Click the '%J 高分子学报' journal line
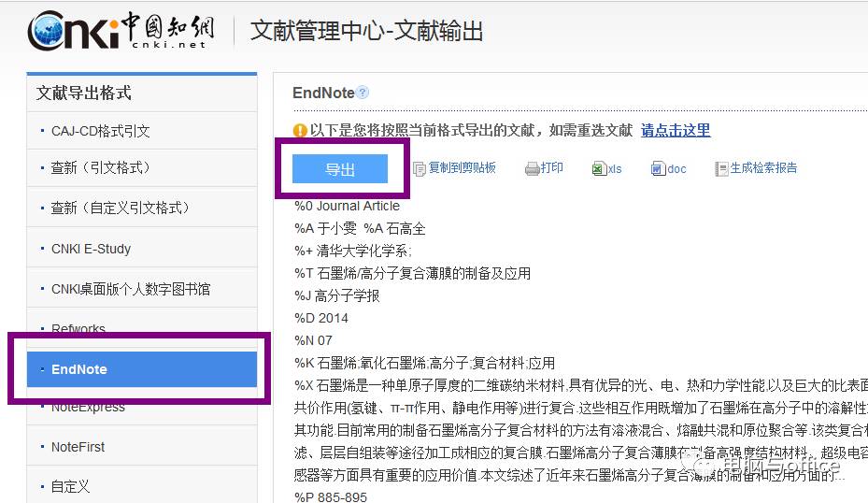Image resolution: width=868 pixels, height=503 pixels. (x=336, y=295)
